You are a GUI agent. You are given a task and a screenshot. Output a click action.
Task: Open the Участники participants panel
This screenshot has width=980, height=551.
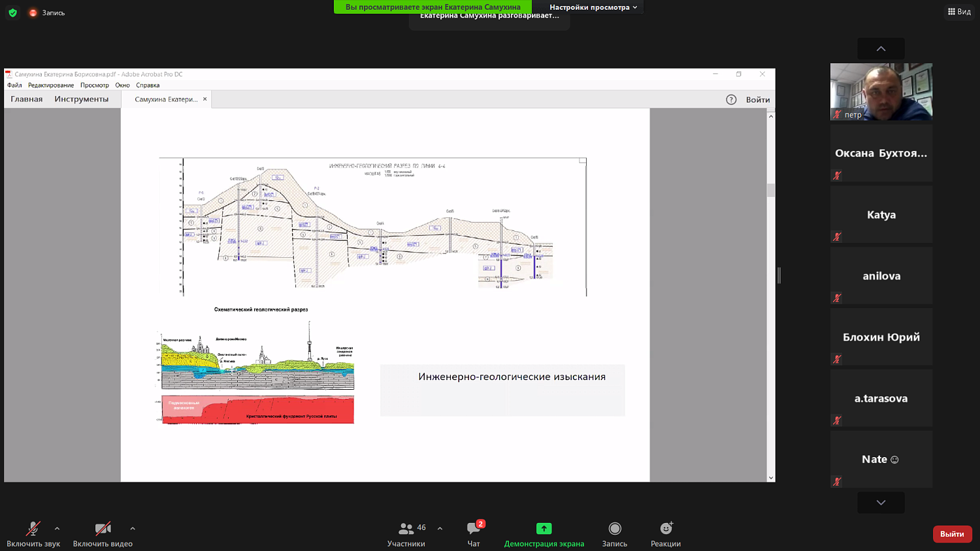(x=406, y=533)
